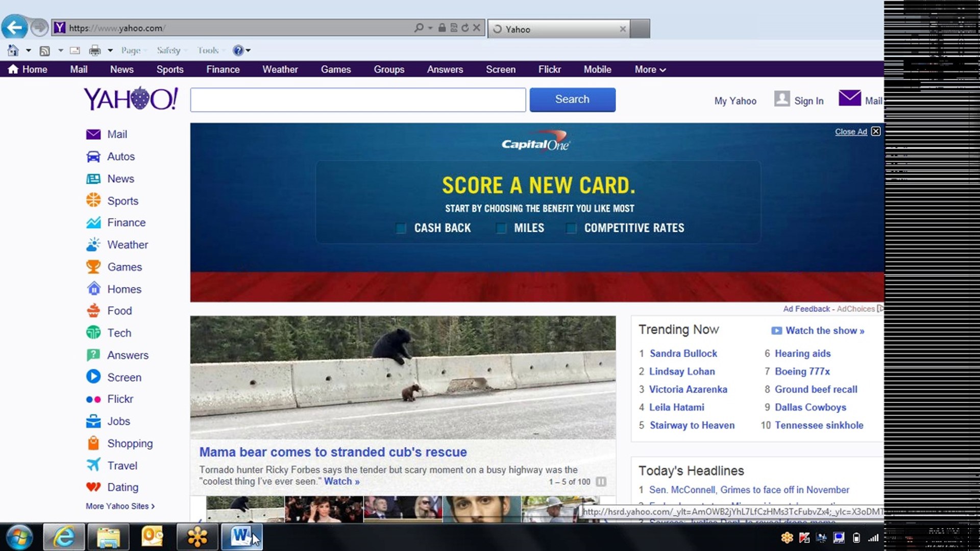The height and width of the screenshot is (551, 980).
Task: Open the new tab button beside Yahoo tab
Action: (x=640, y=29)
